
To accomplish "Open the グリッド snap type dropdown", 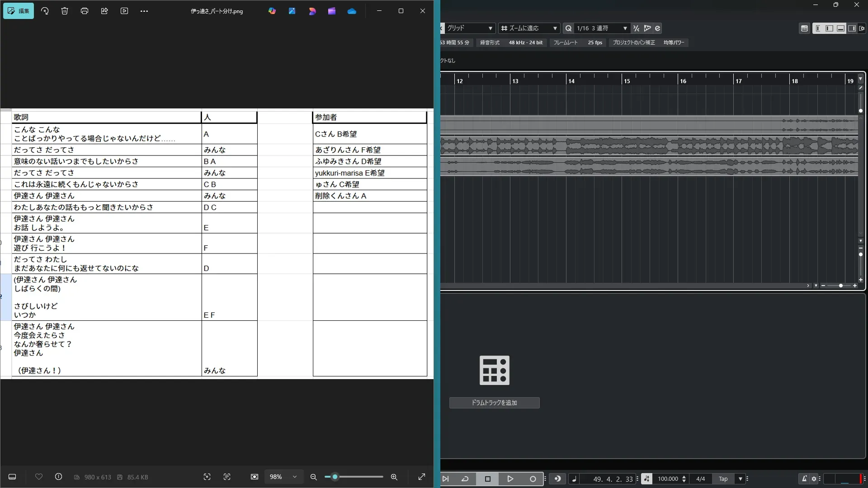I will [470, 28].
